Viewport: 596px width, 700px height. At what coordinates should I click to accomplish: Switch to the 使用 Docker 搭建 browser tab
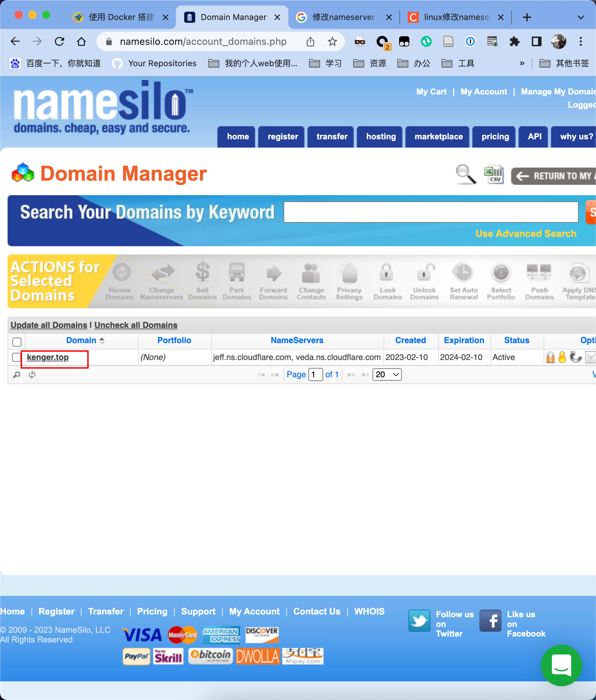click(121, 17)
